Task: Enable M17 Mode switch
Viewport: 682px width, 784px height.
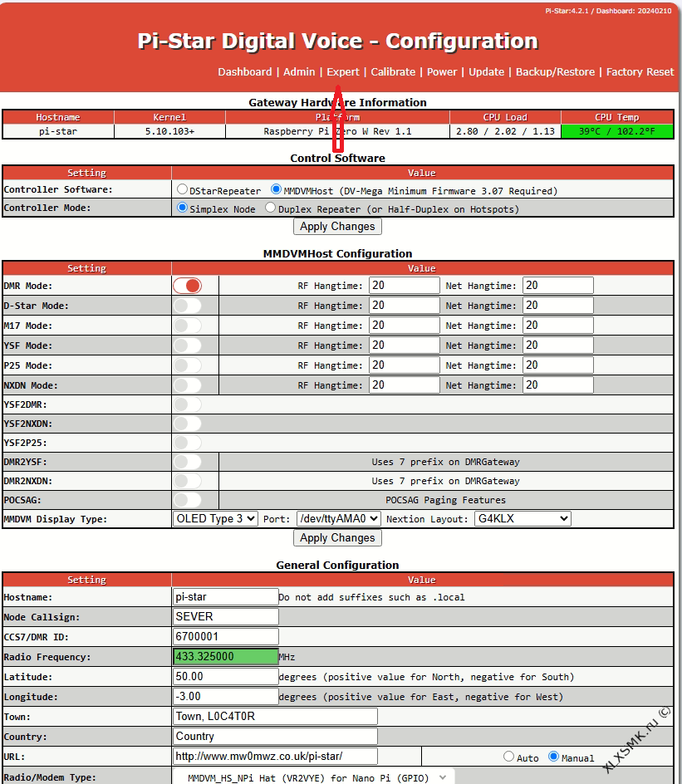Action: pyautogui.click(x=188, y=326)
